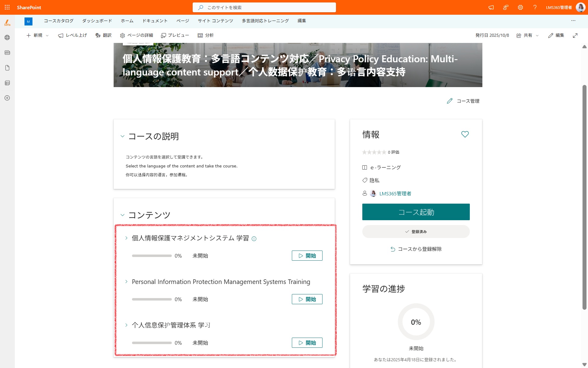Open ページ navigation item
The width and height of the screenshot is (588, 368).
tap(183, 21)
